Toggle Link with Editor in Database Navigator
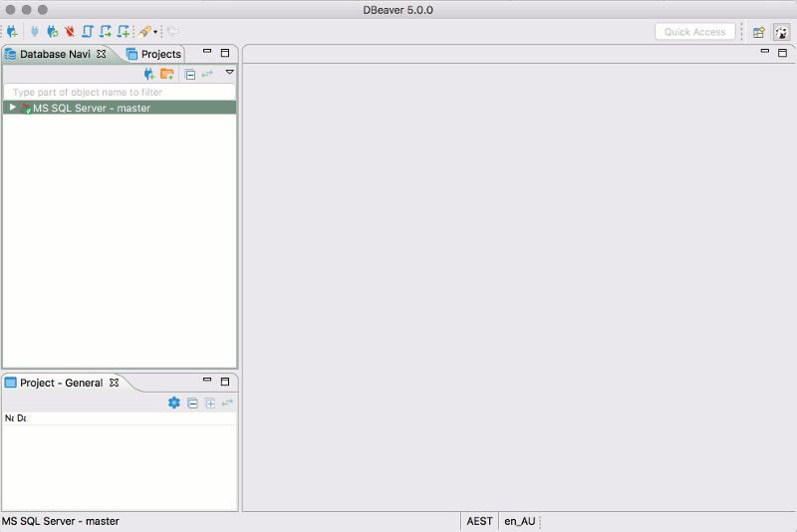The width and height of the screenshot is (797, 532). click(x=207, y=74)
